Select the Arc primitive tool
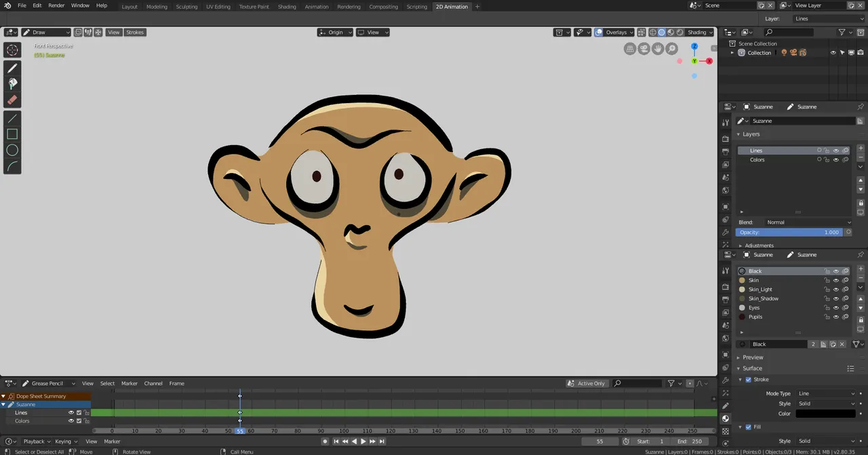The height and width of the screenshot is (455, 868). tap(12, 165)
